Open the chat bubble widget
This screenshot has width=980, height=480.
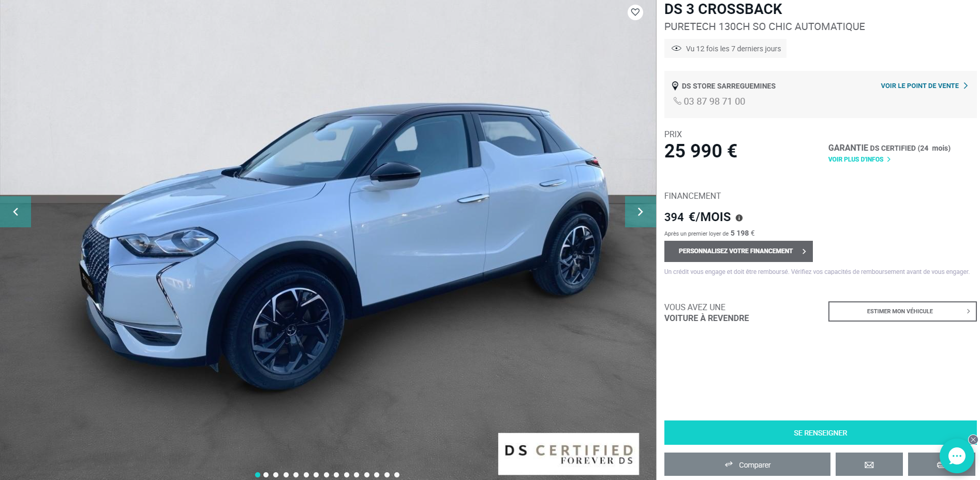tap(957, 456)
